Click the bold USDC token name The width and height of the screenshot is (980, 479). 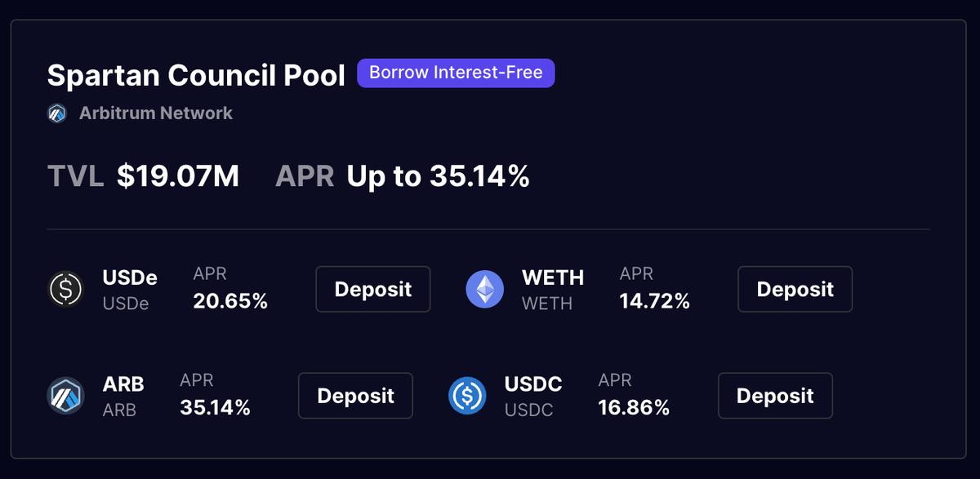[x=533, y=384]
